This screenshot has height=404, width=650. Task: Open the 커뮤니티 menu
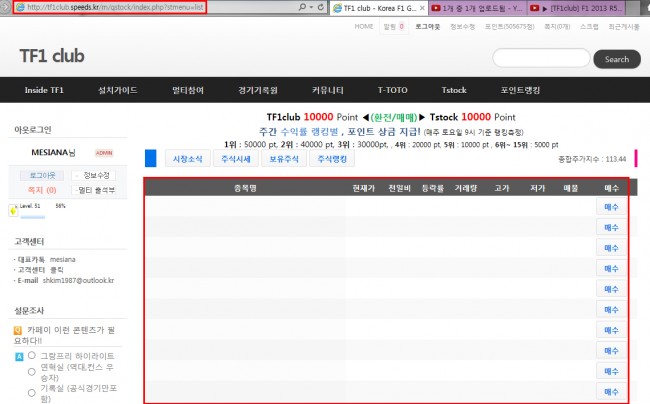327,90
